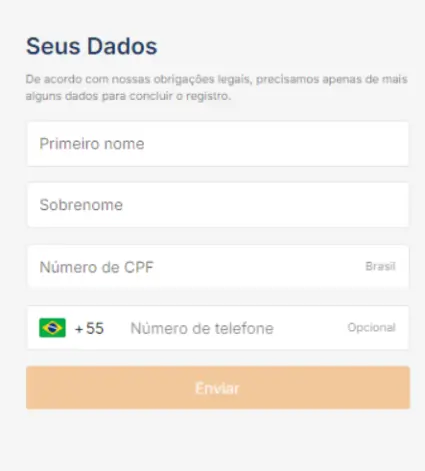Click the text concluir o registro
This screenshot has width=425, height=471.
(x=180, y=96)
